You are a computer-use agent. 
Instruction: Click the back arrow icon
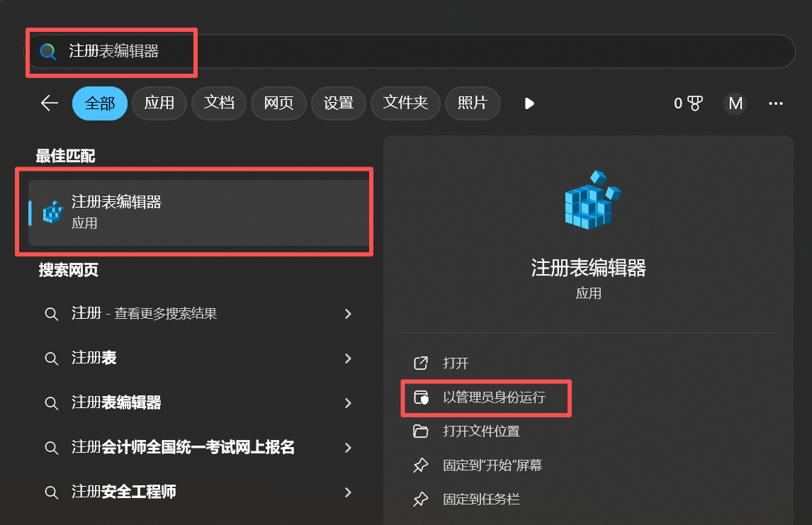click(x=49, y=103)
